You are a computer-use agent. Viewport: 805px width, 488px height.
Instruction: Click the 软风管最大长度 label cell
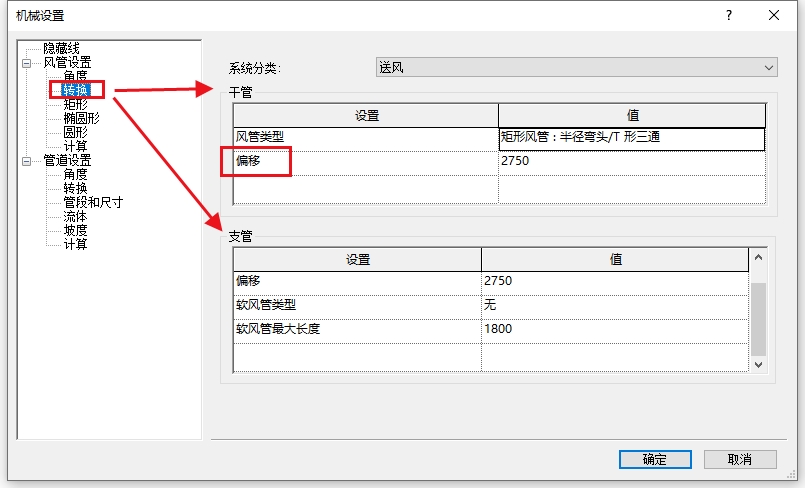pyautogui.click(x=357, y=329)
